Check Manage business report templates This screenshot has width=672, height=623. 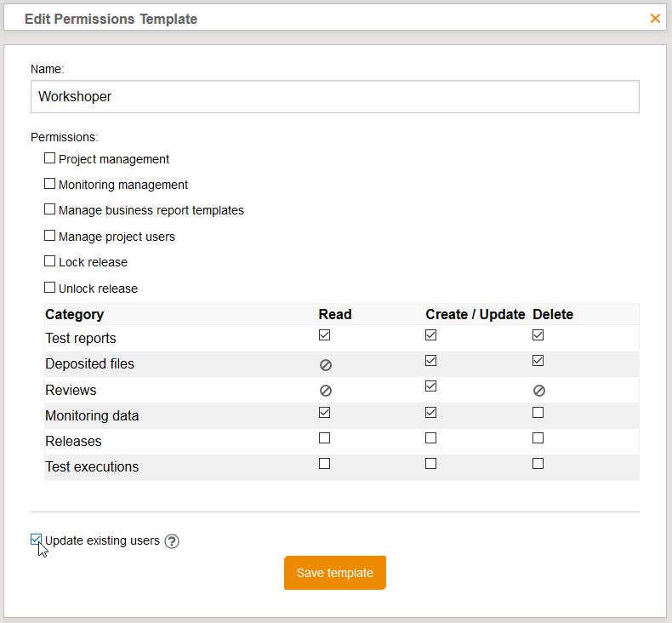tap(49, 209)
